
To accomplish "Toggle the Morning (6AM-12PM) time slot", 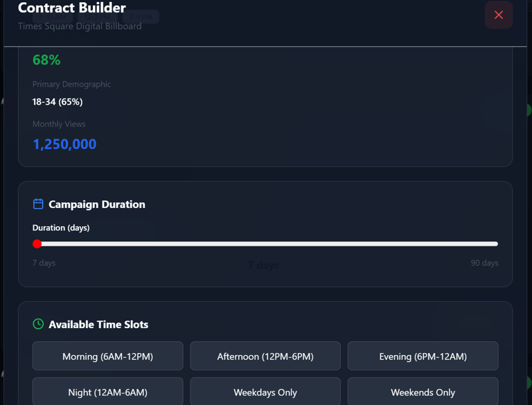I will click(107, 356).
